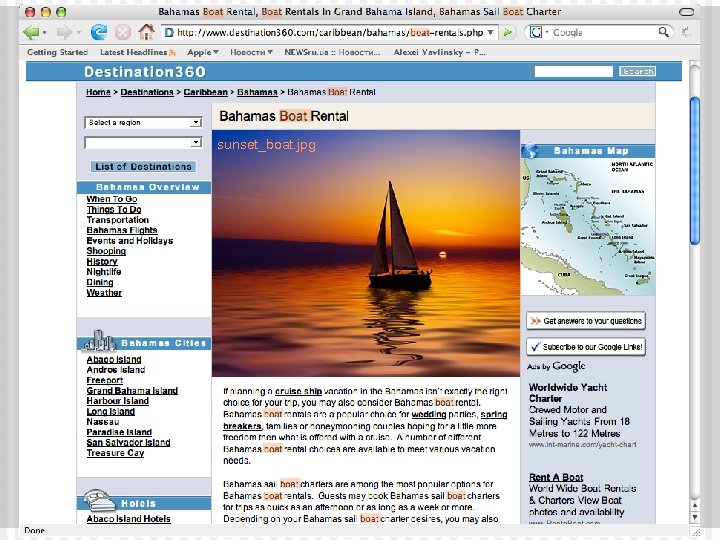Screen dimensions: 720x540
Task: Click the page icon in the URL bar
Action: 169,33
